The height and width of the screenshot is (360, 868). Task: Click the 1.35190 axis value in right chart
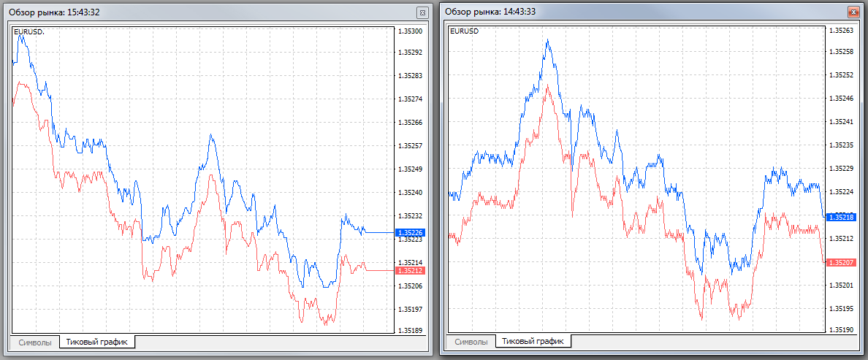[840, 330]
